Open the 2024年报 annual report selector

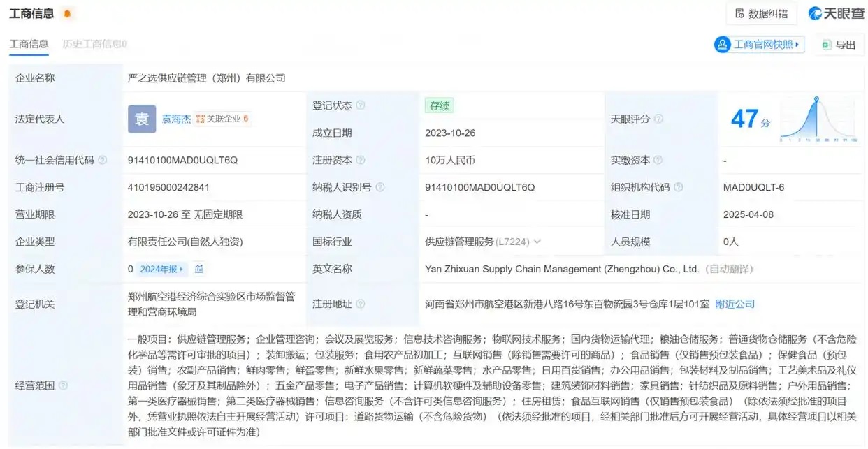[163, 269]
